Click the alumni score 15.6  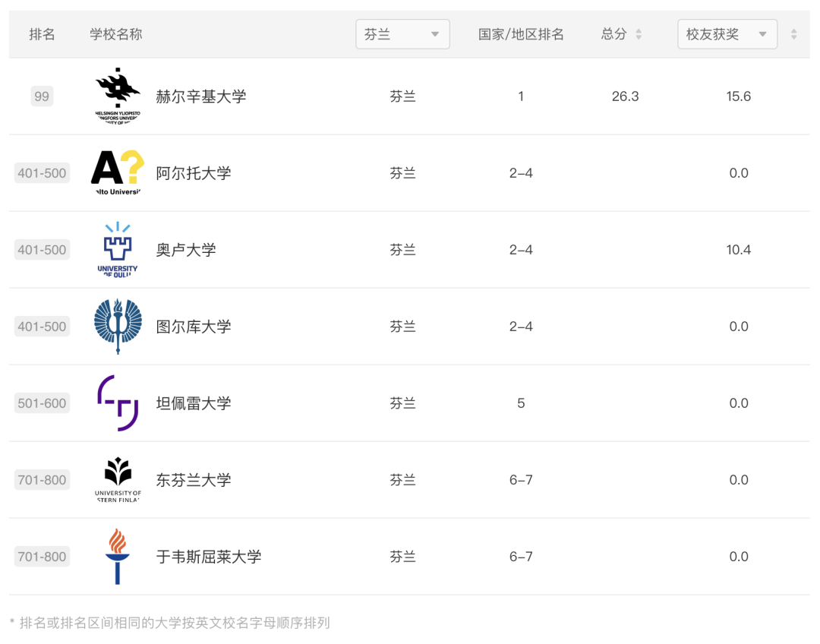(739, 96)
